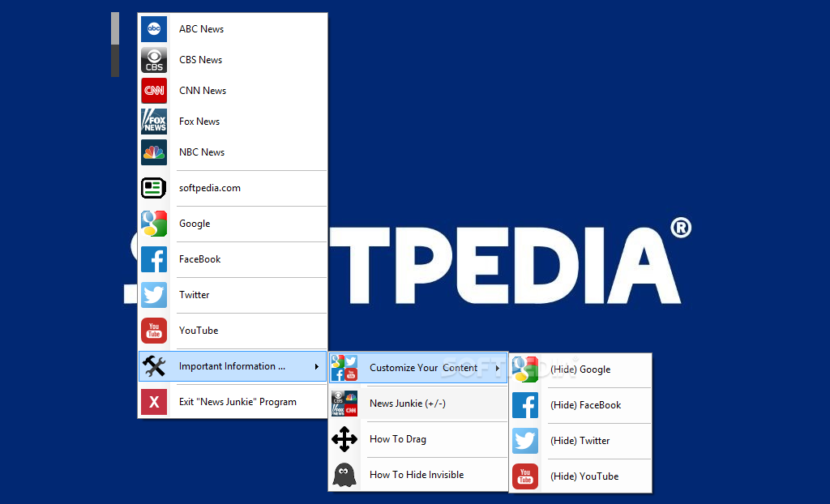Click the Fox News logo icon

[154, 122]
